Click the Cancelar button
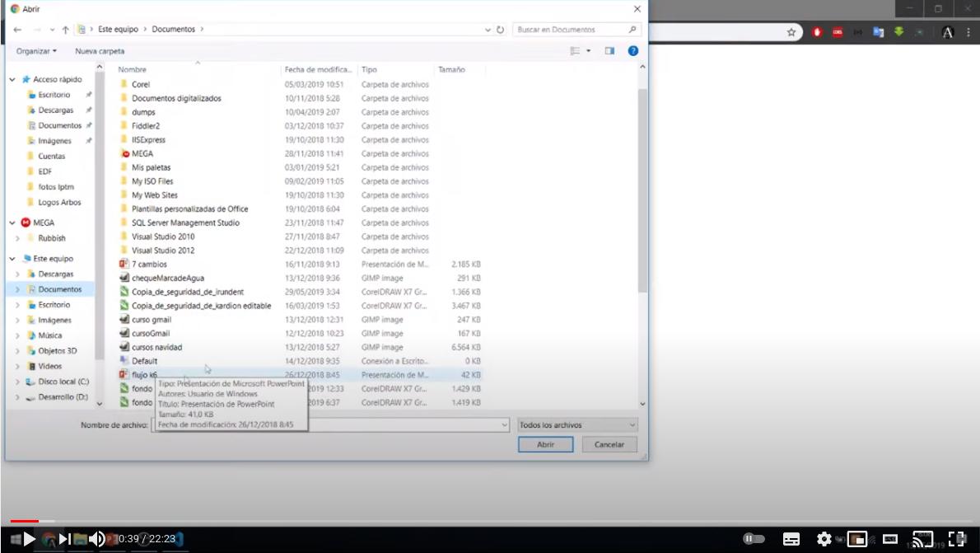Viewport: 980px width, 553px height. [609, 444]
